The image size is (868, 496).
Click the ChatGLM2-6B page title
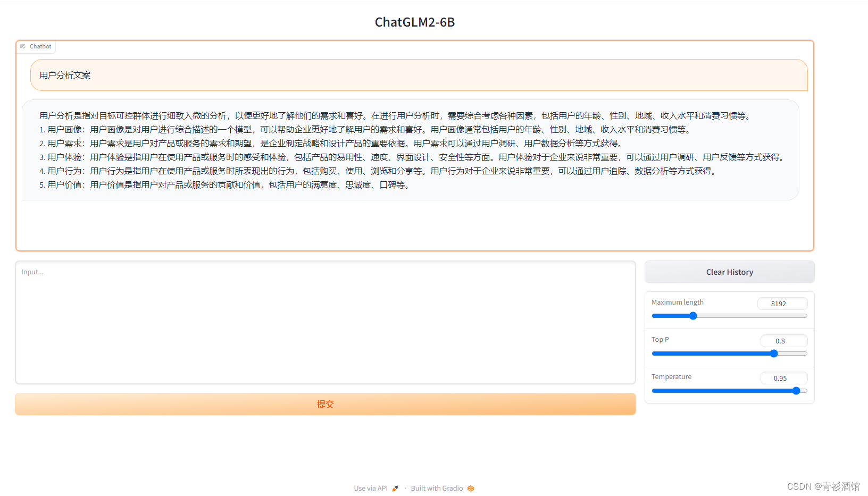[x=415, y=22]
